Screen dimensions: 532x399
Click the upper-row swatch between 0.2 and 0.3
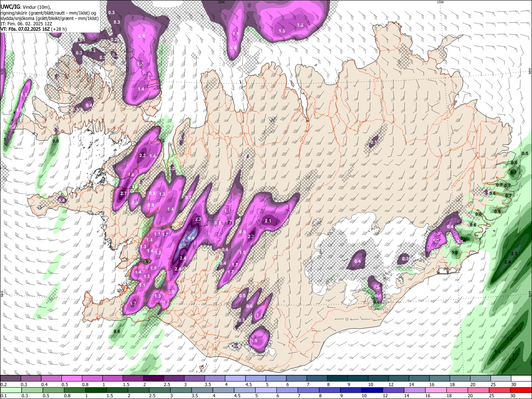click(x=10, y=379)
